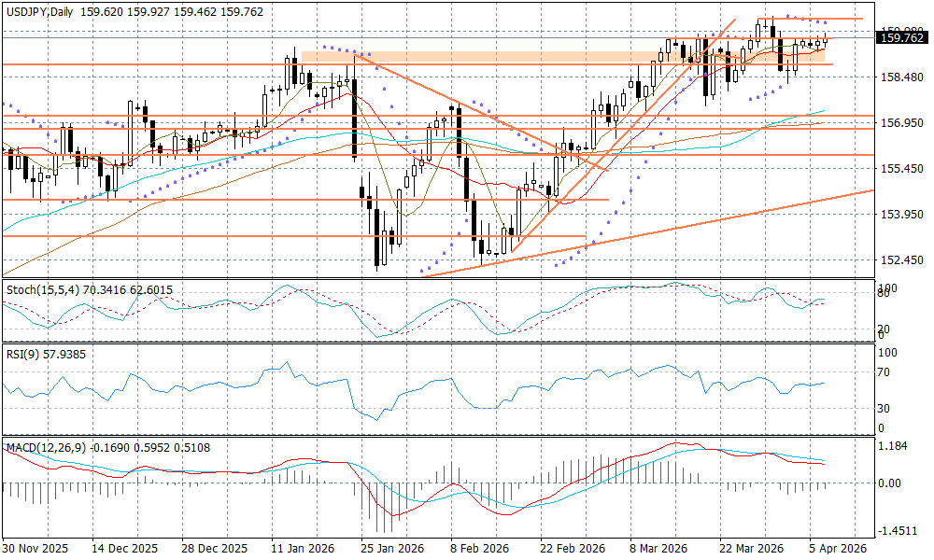934x560 pixels.
Task: Click the Stoch(15,5,4) indicator label
Action: click(56, 289)
